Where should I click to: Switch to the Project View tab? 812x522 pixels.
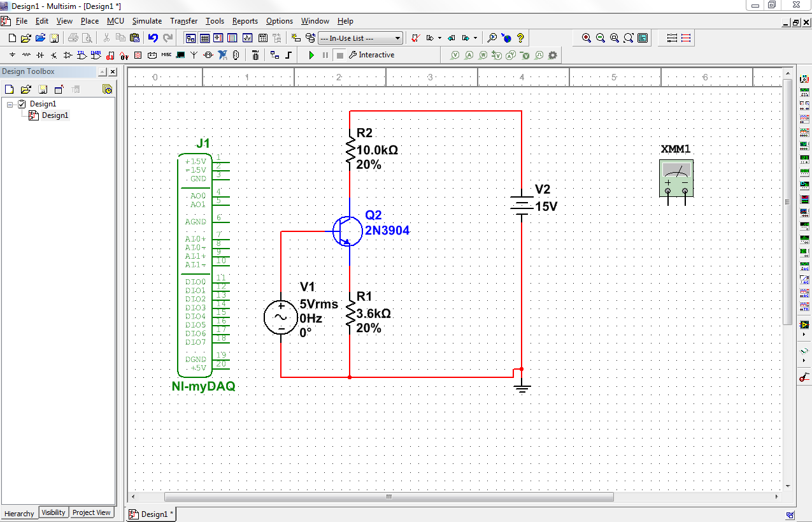pyautogui.click(x=92, y=512)
